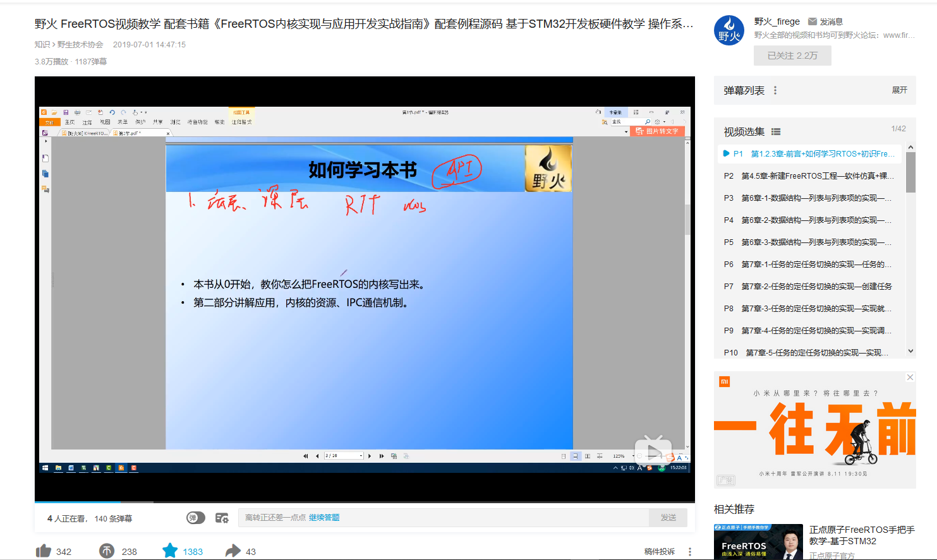
Task: Click the video title text
Action: click(x=364, y=24)
